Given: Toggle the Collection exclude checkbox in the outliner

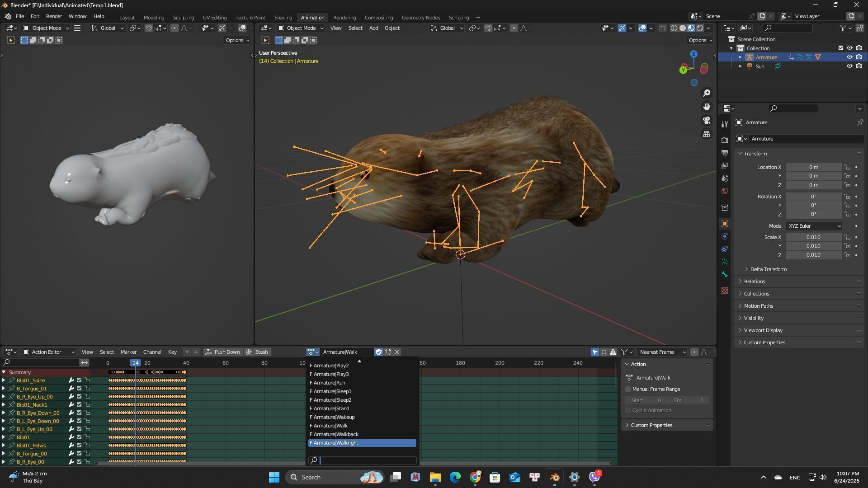Looking at the screenshot, I should [x=841, y=48].
